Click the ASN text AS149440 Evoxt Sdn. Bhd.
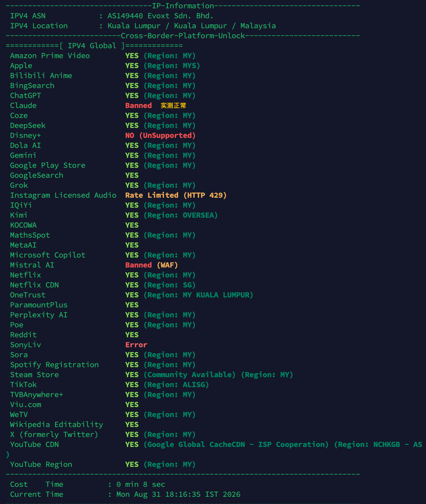Screen dimensions: 426x504 coord(160,16)
